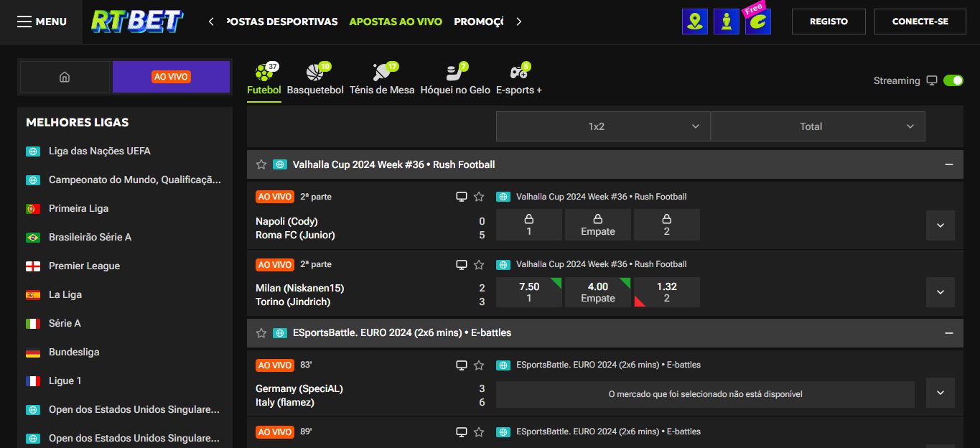Open the Total market dropdown
The height and width of the screenshot is (448, 980).
818,126
